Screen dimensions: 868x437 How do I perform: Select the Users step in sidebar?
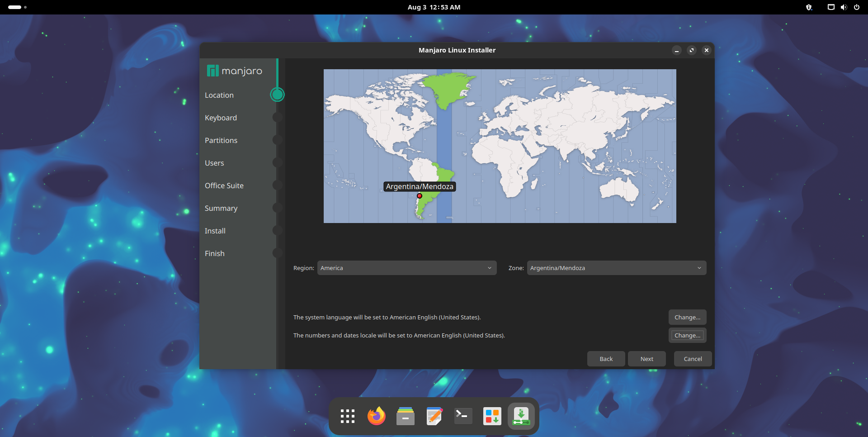(x=214, y=163)
